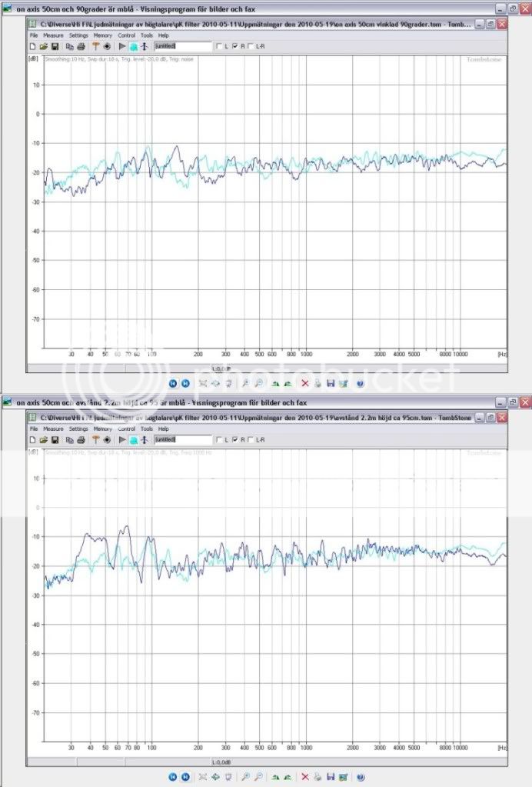Open Measure menu in 90grader TombStone window
Image resolution: width=532 pixels, height=787 pixels.
[x=53, y=35]
